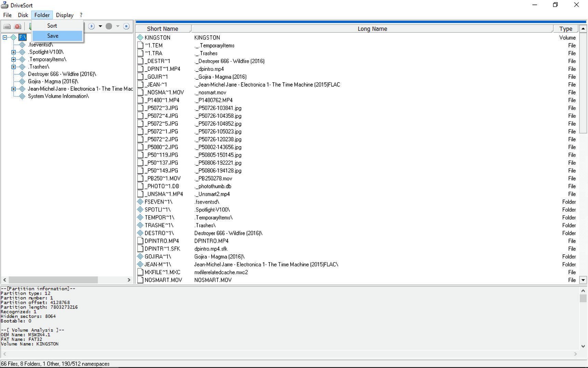Open the ? help menu
This screenshot has height=368, width=588.
(81, 15)
